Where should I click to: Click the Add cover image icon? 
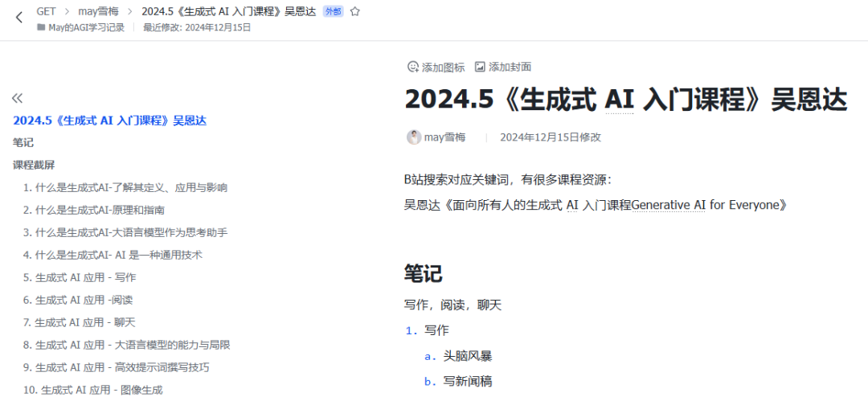click(480, 67)
